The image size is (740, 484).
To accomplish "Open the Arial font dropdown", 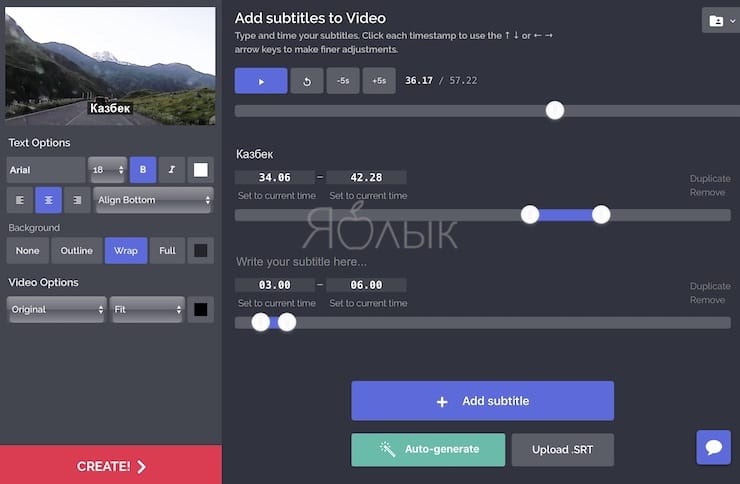I will [46, 170].
